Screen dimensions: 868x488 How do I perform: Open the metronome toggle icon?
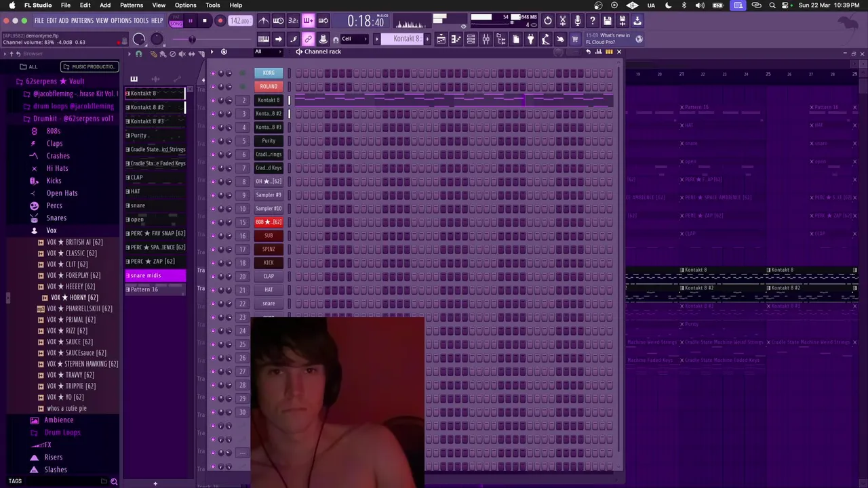click(x=264, y=20)
